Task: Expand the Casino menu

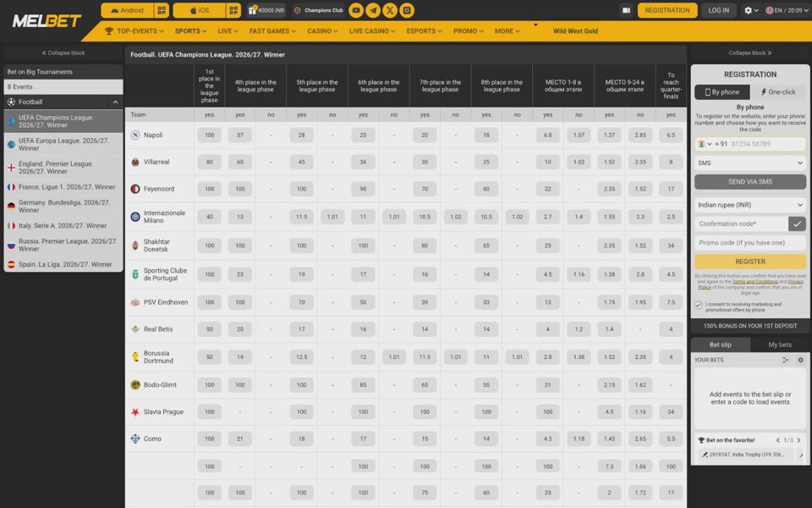Action: (x=322, y=31)
